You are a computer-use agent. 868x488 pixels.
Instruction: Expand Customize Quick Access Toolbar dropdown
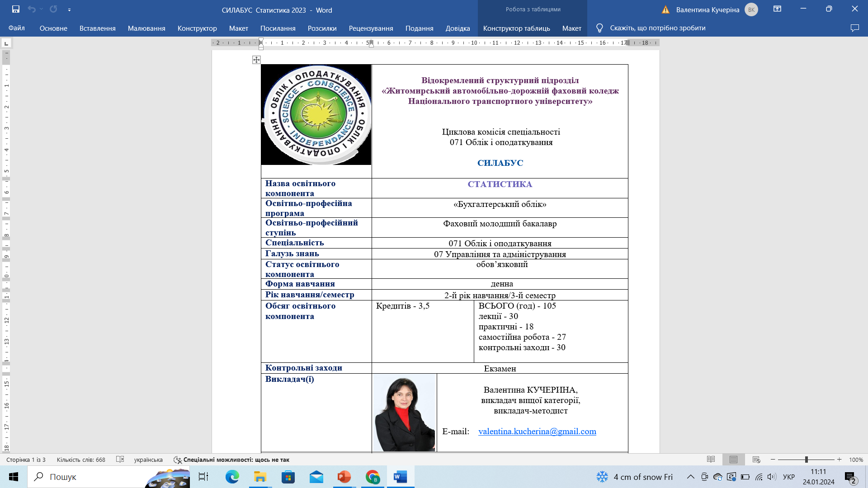[69, 9]
